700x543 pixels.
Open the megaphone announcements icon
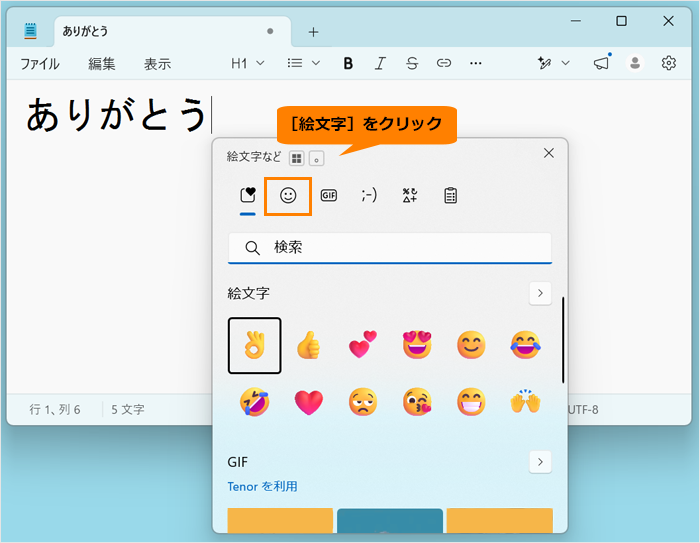coord(602,63)
